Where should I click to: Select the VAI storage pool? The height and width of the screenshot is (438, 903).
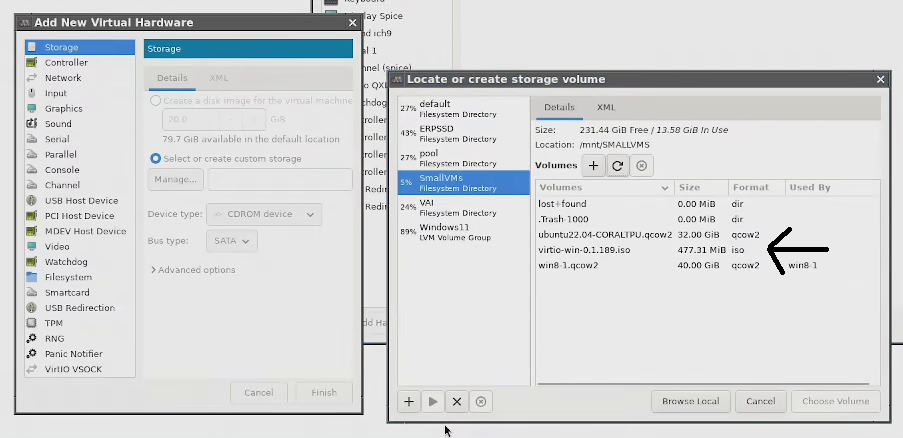[464, 207]
